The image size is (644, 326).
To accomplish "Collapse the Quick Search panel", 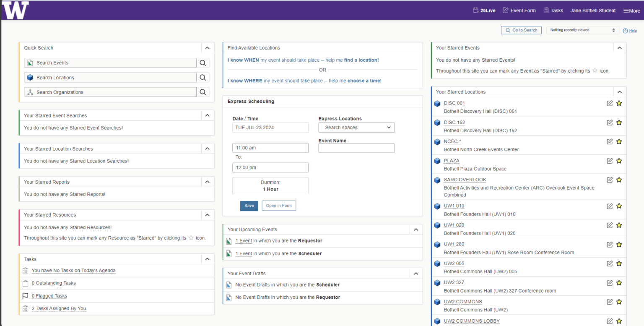I will click(x=207, y=48).
